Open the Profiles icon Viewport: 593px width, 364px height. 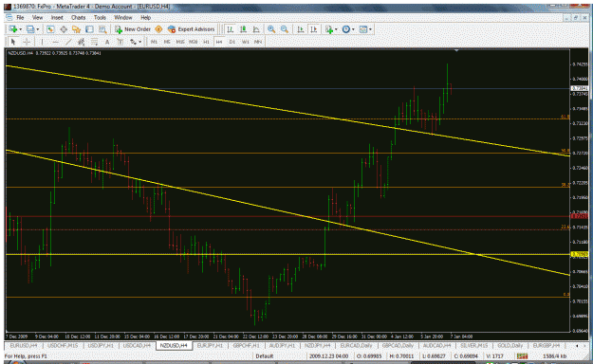tap(30, 29)
